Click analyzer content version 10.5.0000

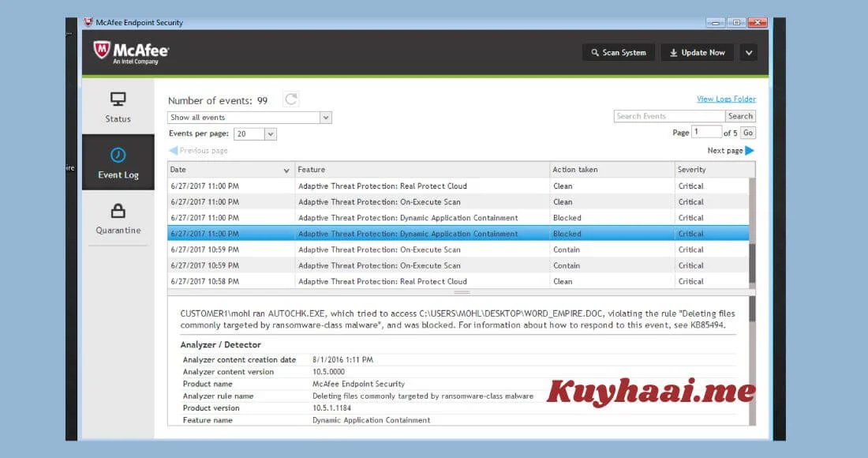point(328,372)
